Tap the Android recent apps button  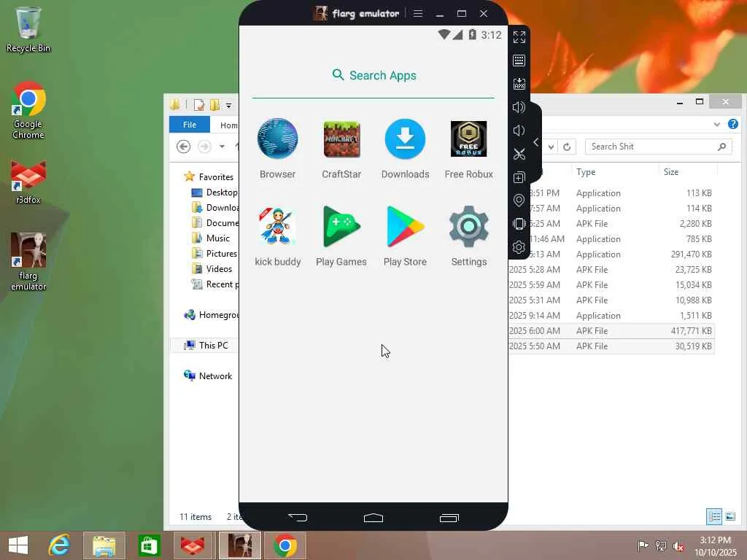[449, 517]
